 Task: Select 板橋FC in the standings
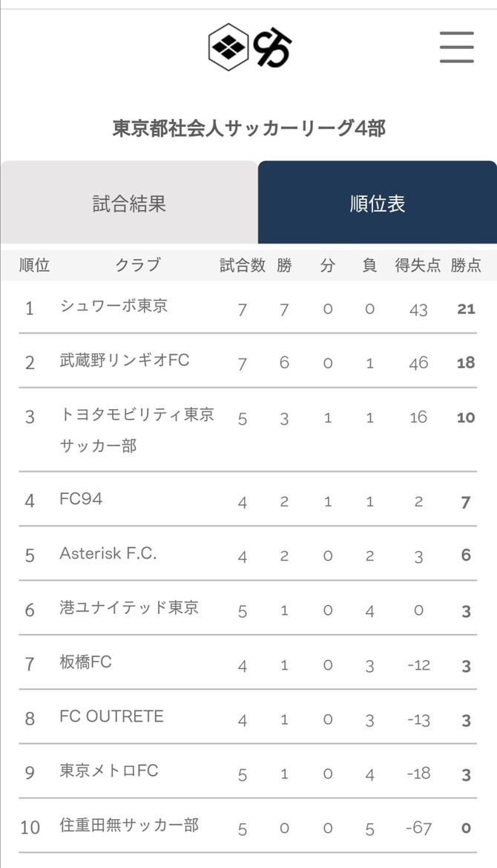click(x=85, y=662)
